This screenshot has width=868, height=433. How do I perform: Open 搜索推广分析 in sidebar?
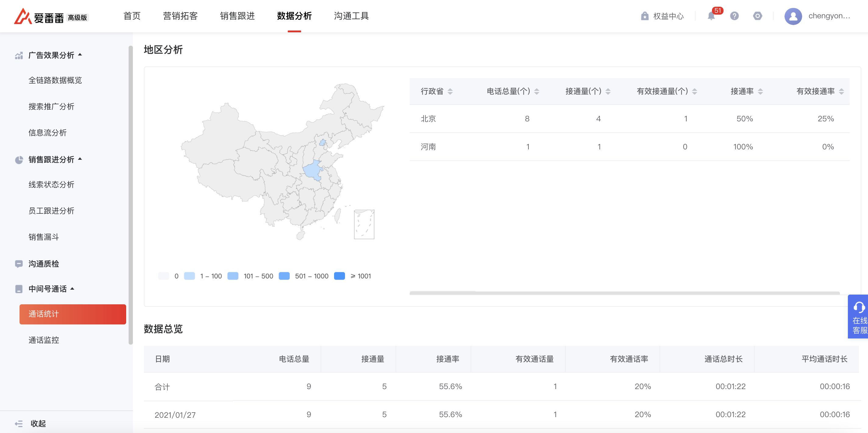(x=51, y=106)
